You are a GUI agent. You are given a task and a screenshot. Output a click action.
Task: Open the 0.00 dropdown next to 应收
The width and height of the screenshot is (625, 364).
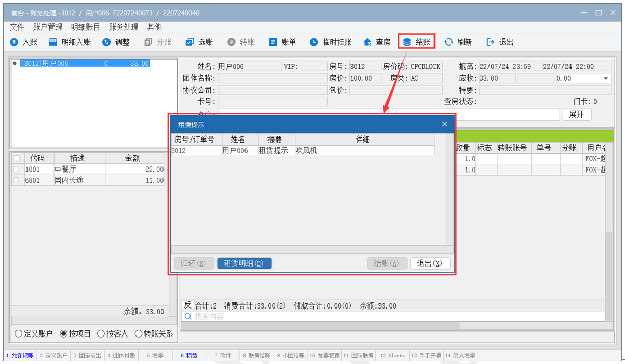pos(606,79)
